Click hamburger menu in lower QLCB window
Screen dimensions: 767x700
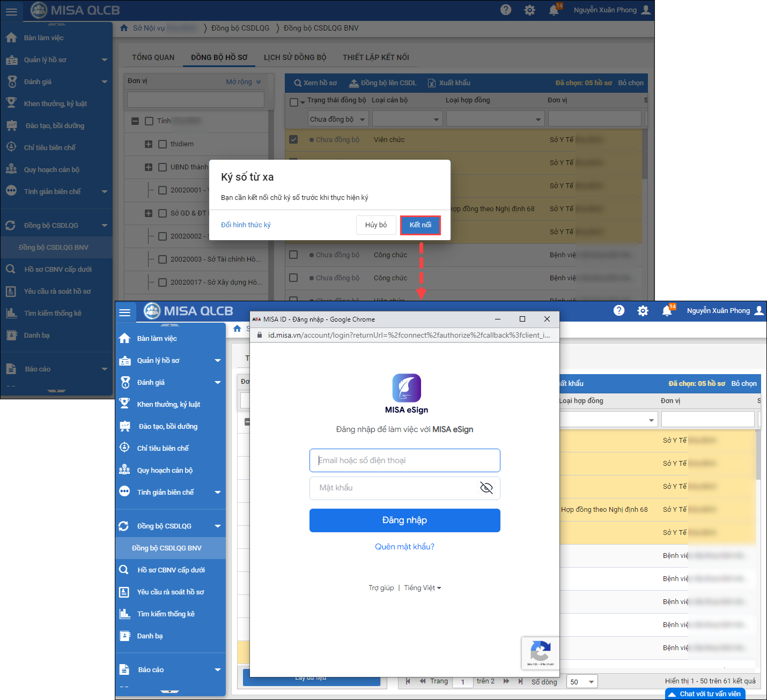[x=125, y=312]
